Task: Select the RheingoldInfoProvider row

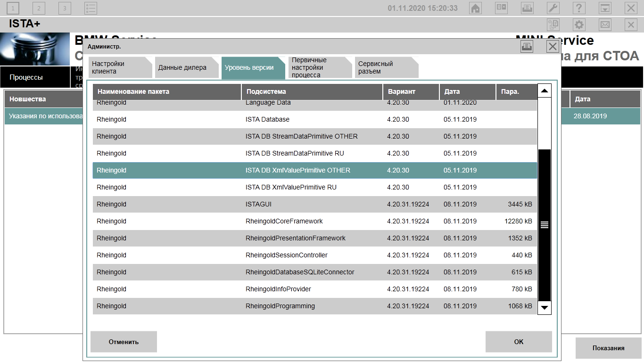Action: pos(315,289)
